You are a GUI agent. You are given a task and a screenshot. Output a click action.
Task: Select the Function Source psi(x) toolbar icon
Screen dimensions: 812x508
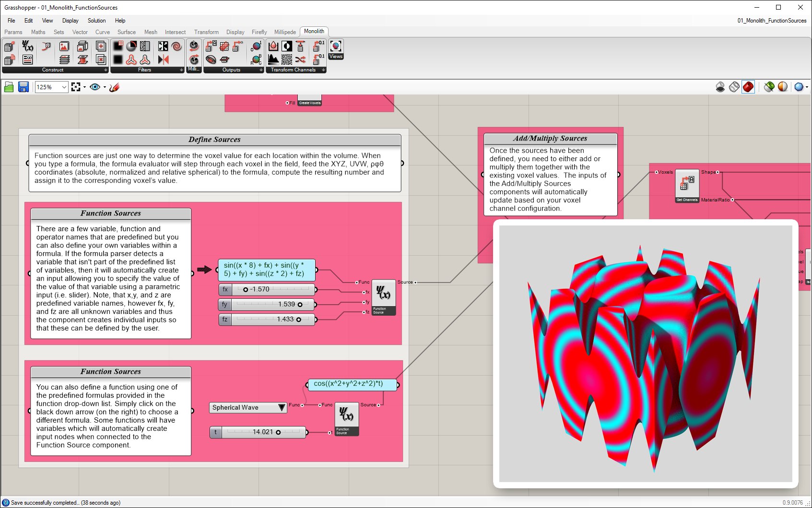click(x=28, y=47)
